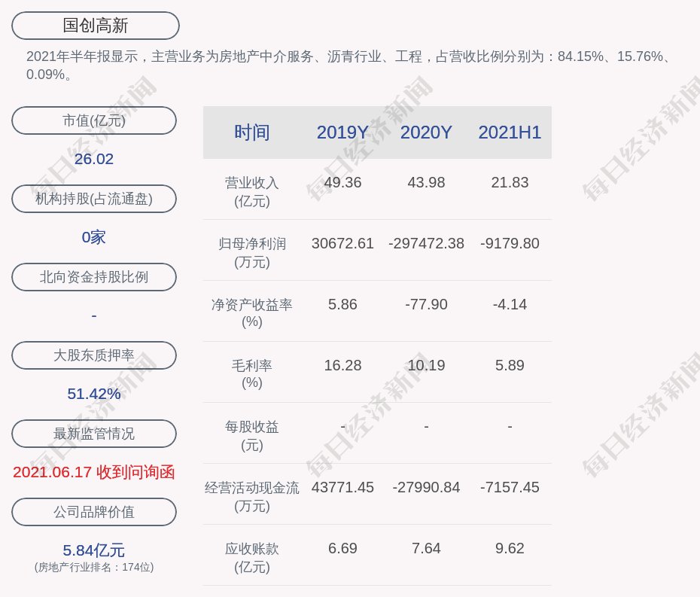
Task: Select receivables value 7.64
Action: pyautogui.click(x=426, y=548)
